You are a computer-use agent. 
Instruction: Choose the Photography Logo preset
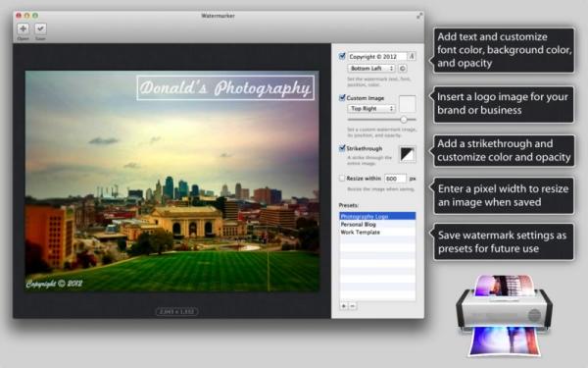377,216
